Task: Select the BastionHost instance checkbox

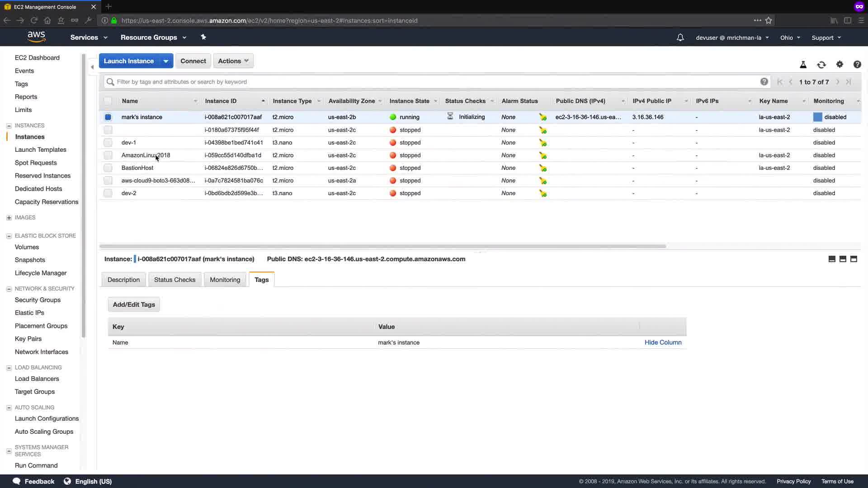Action: pos(108,168)
